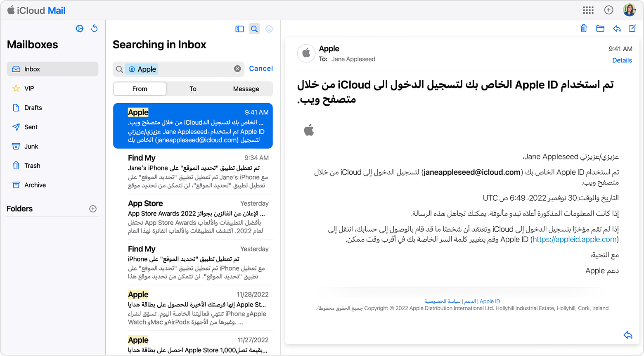
Task: Open the Archive mailbox
Action: (x=52, y=185)
